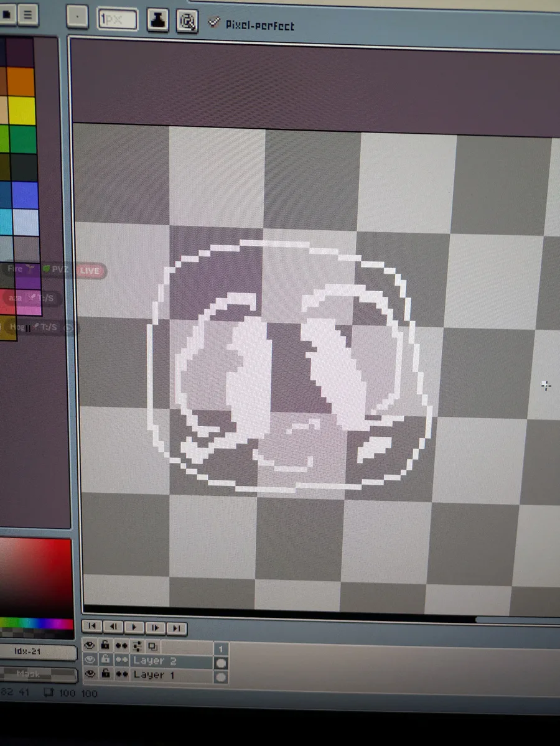
Task: Click the dynamics magnifier-style icon
Action: pos(187,21)
